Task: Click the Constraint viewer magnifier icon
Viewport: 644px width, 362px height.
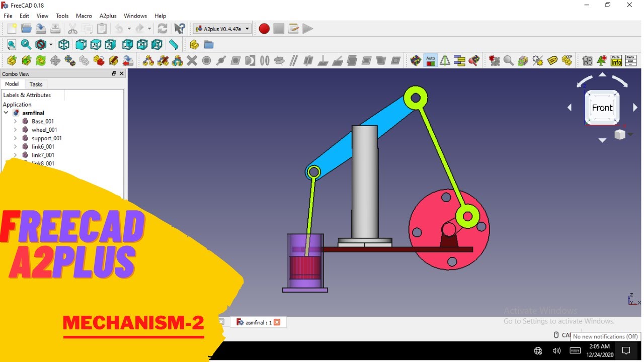Action: click(509, 61)
